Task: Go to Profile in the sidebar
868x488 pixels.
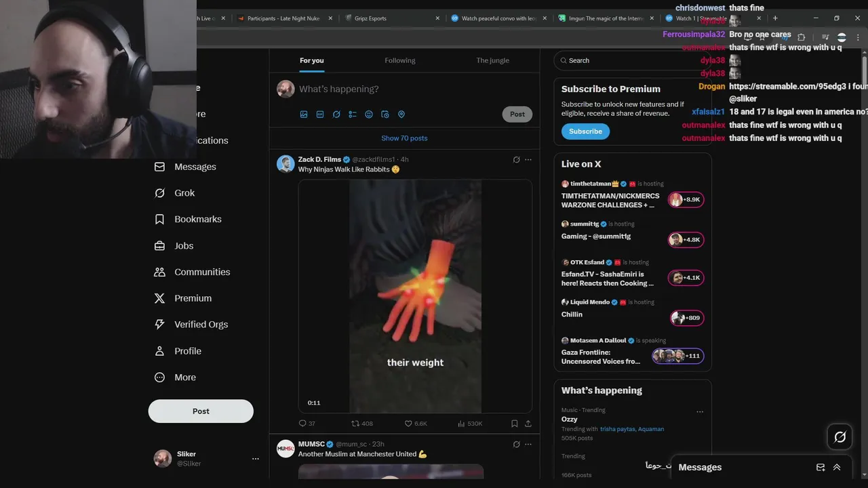Action: (x=177, y=351)
